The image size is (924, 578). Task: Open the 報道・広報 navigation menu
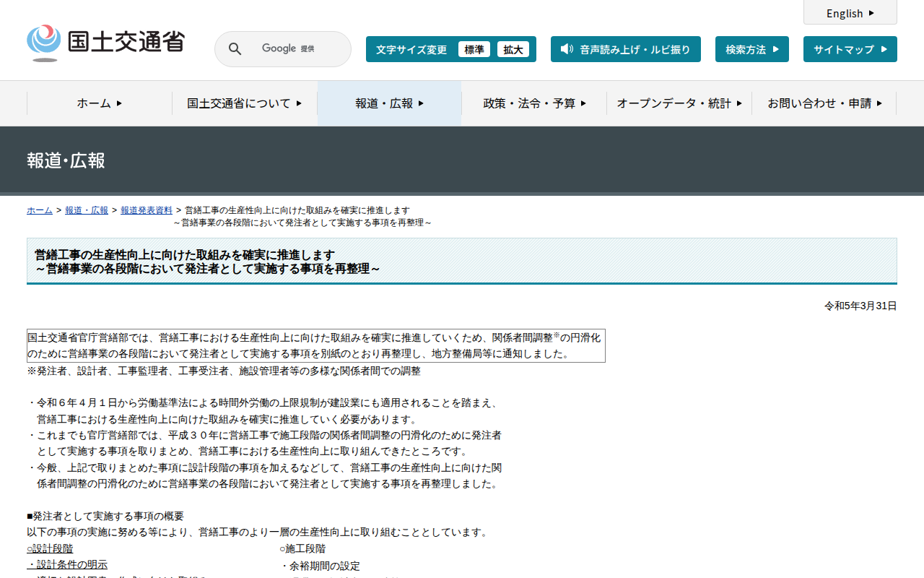tap(390, 103)
